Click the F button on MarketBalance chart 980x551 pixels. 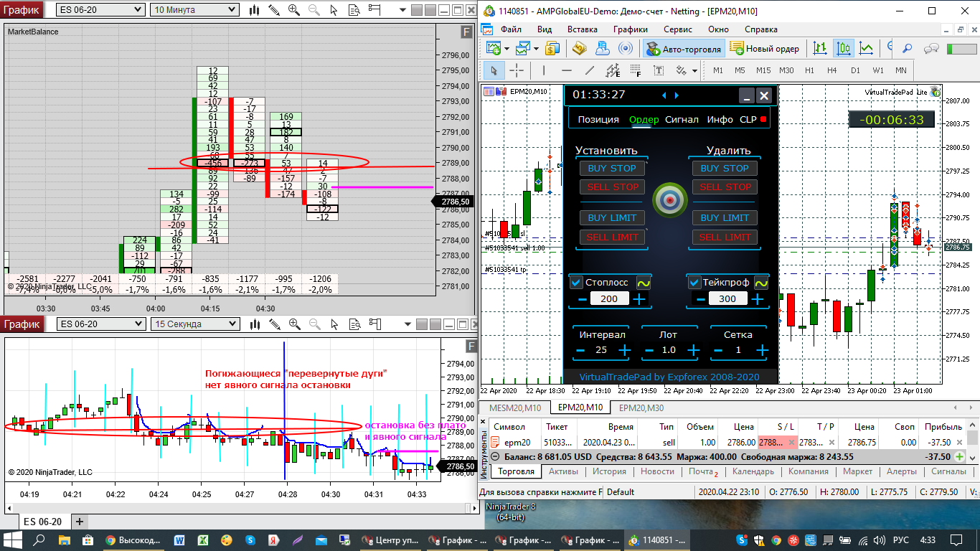click(467, 32)
